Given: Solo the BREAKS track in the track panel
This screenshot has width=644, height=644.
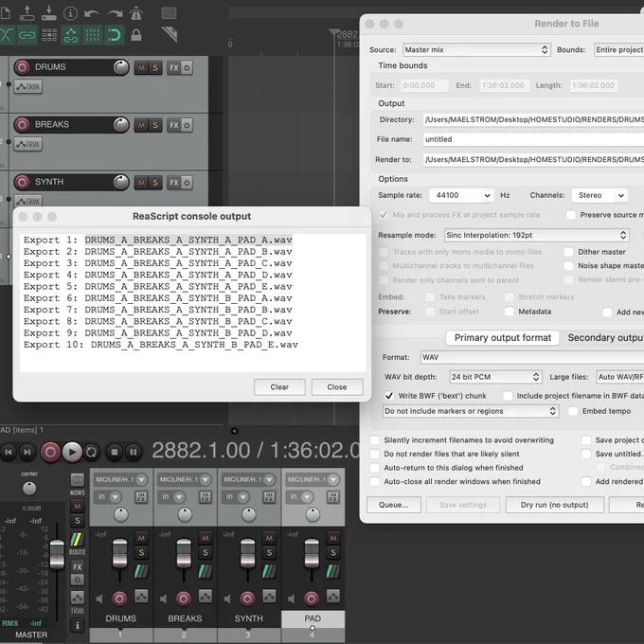Looking at the screenshot, I should [155, 125].
